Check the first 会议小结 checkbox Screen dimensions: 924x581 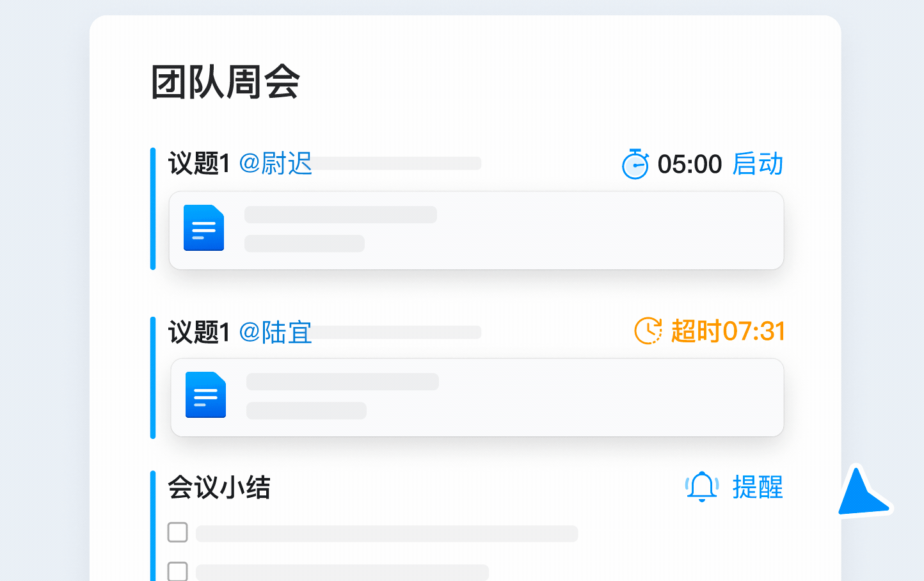(x=177, y=532)
